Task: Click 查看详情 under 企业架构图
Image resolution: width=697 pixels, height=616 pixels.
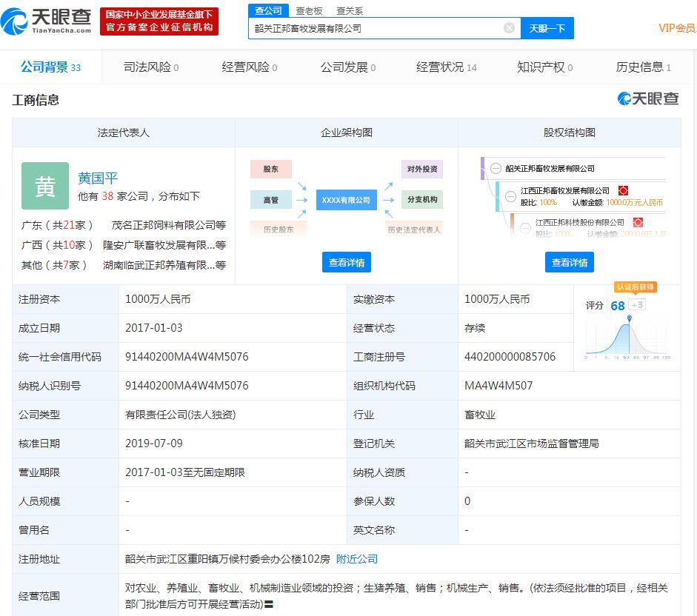Action: [x=347, y=262]
